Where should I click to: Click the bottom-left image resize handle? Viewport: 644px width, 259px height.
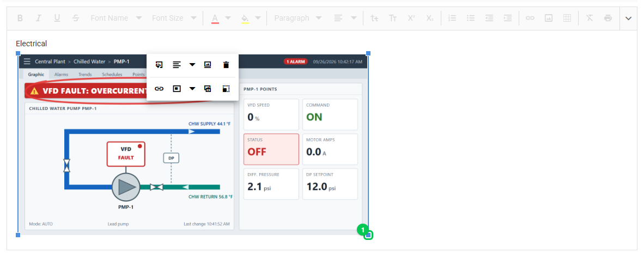pos(18,235)
